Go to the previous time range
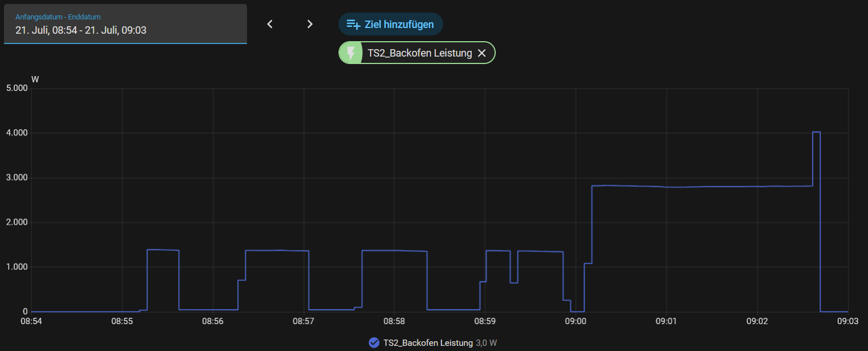Viewport: 868px width, 351px height. (270, 24)
